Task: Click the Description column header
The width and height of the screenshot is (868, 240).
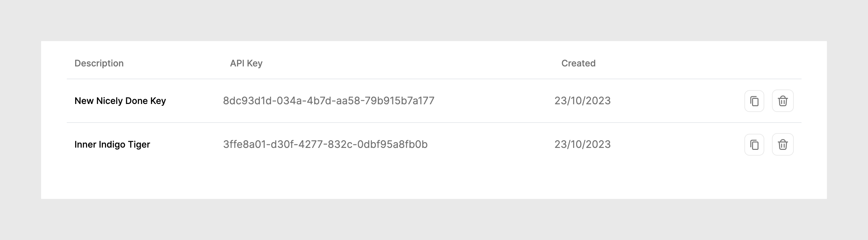Action: pyautogui.click(x=99, y=63)
